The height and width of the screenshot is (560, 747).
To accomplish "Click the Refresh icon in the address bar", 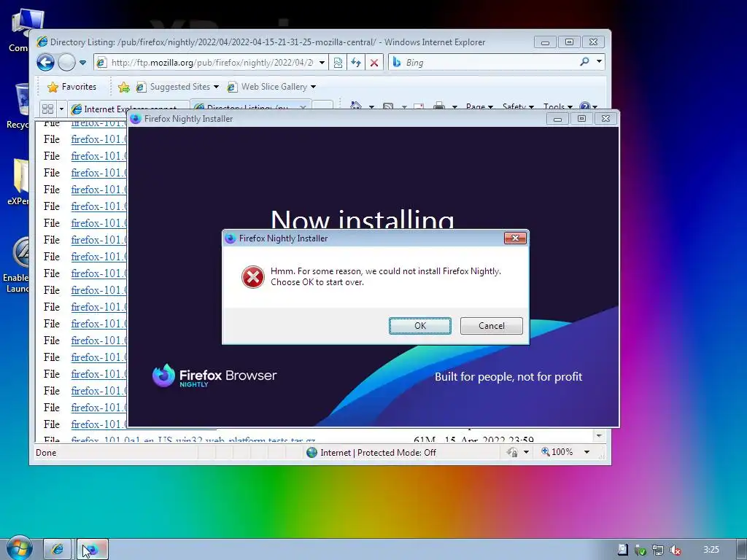I will pyautogui.click(x=356, y=63).
